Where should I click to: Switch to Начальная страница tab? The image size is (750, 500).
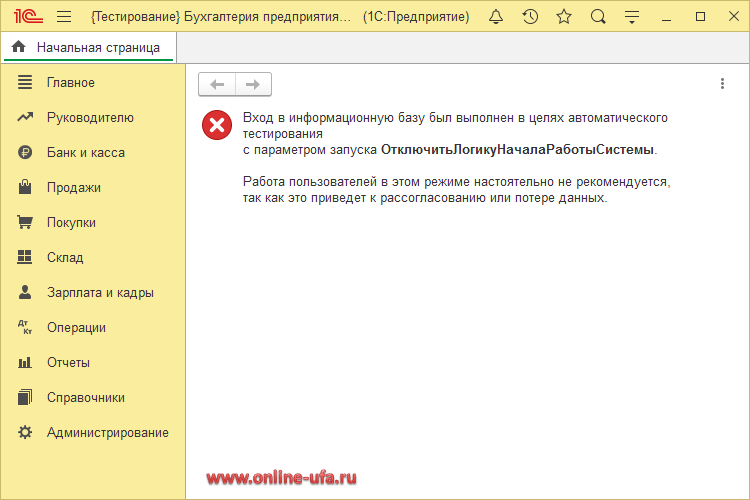[x=89, y=47]
